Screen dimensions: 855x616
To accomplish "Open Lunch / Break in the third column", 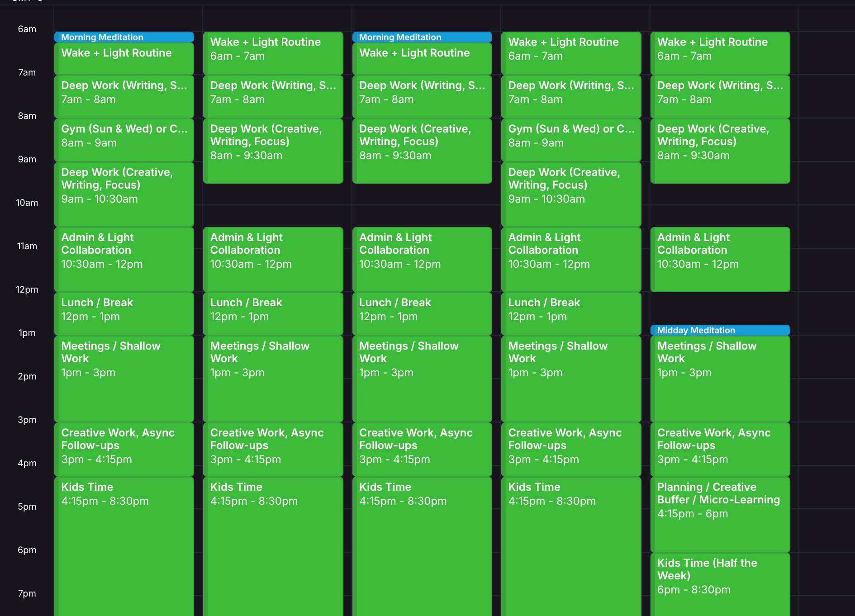I will 422,313.
